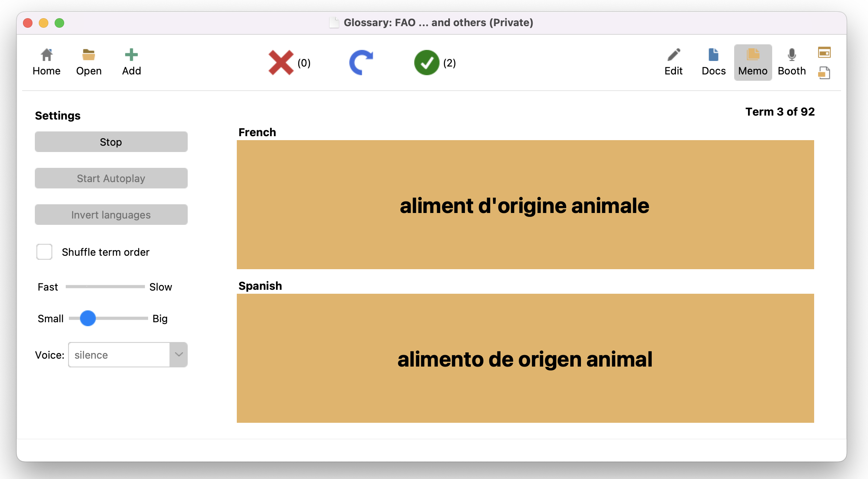
Task: Select the Memo mode tab
Action: pyautogui.click(x=753, y=62)
